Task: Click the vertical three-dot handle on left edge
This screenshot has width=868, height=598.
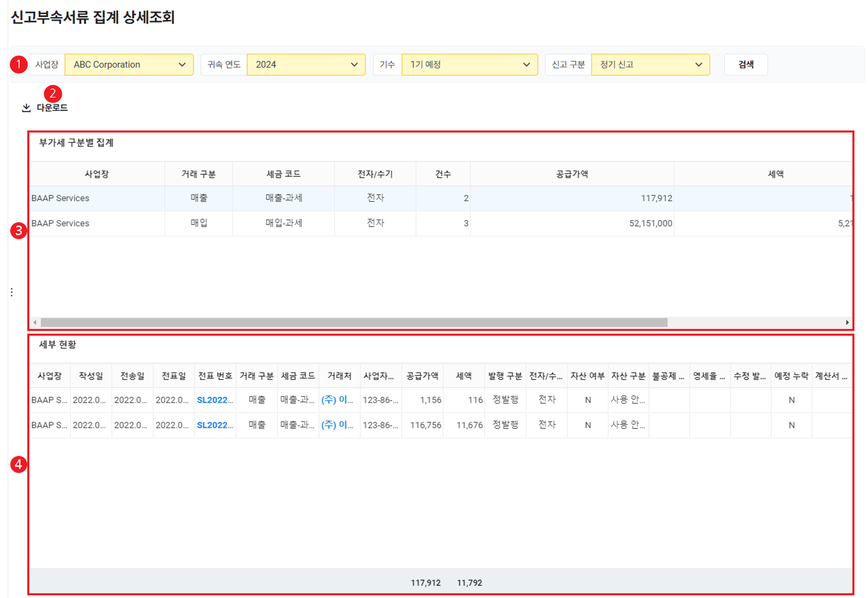Action: point(12,292)
